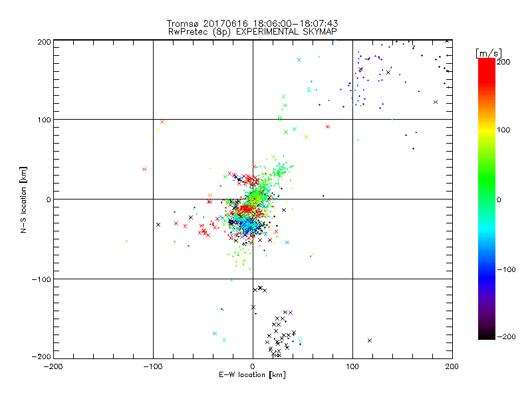Select the cyan X marker near E-W 35, N-S -54

(x=287, y=242)
